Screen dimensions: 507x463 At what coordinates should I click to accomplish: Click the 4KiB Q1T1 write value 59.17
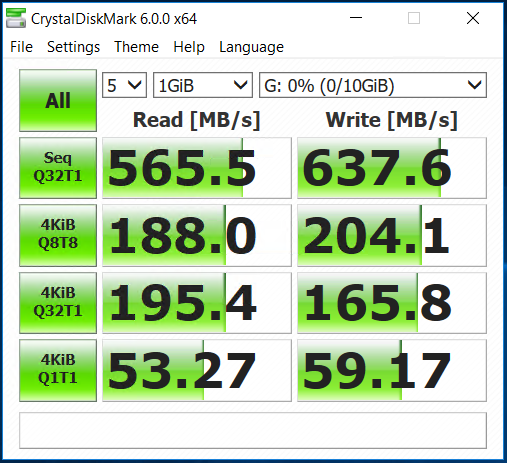tap(392, 370)
